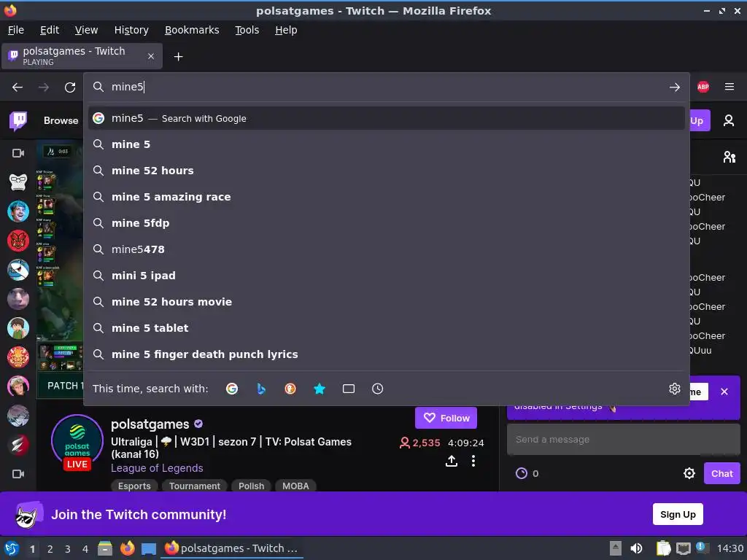
Task: Click the top camera icon in sidebar
Action: 18,153
